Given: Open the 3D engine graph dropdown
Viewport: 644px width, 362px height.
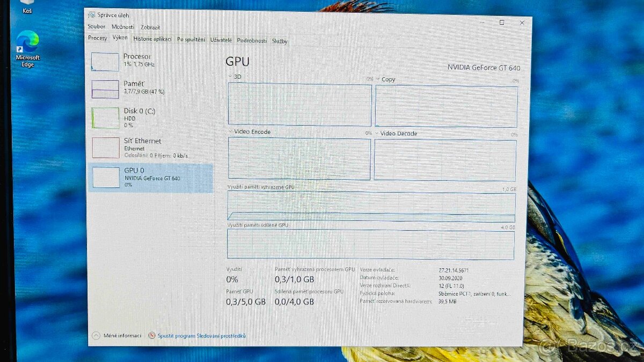Looking at the screenshot, I should [231, 77].
